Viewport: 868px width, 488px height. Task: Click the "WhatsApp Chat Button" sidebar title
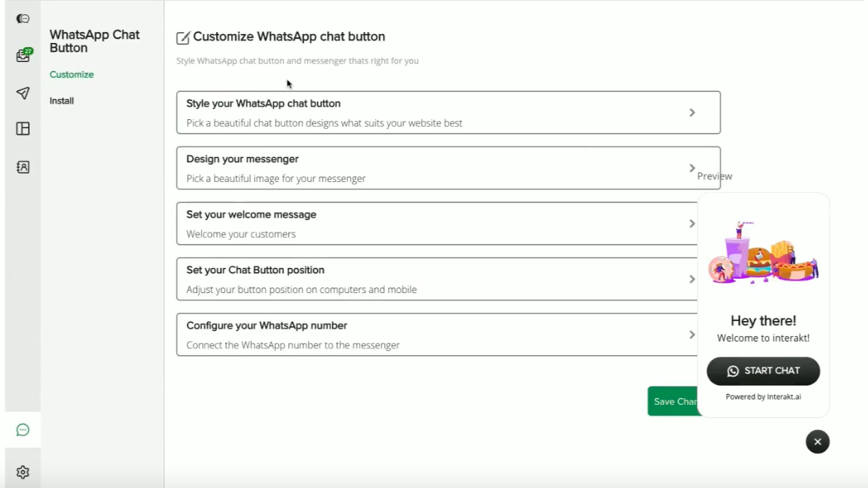pos(95,42)
